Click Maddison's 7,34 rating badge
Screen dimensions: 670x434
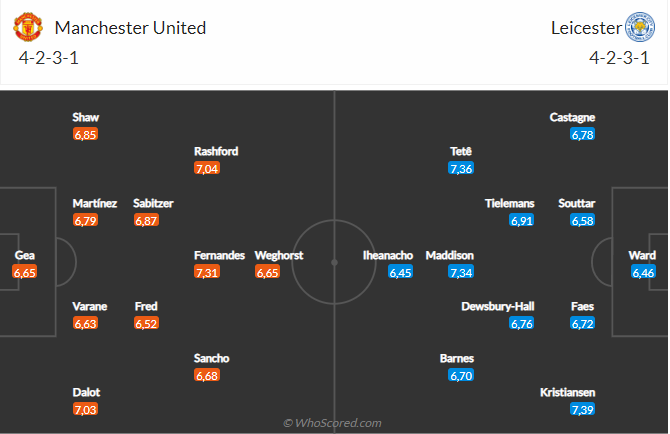[x=461, y=272]
